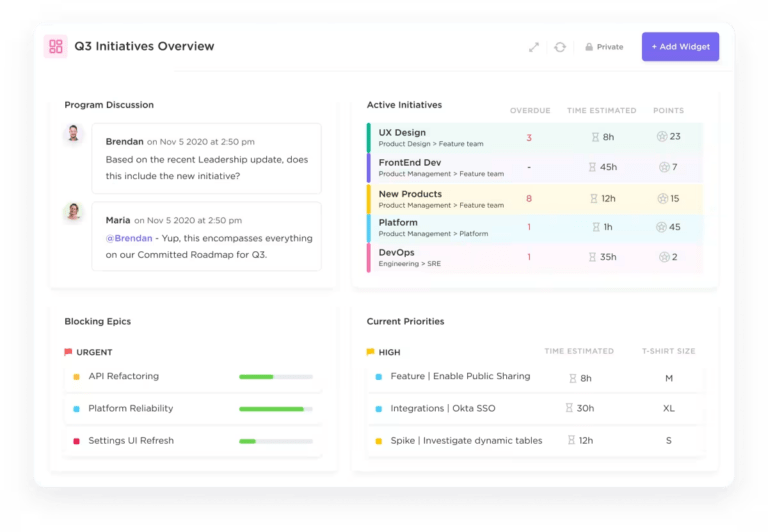This screenshot has width=768, height=532.
Task: Toggle the Platform Reliability status square
Action: [x=76, y=409]
